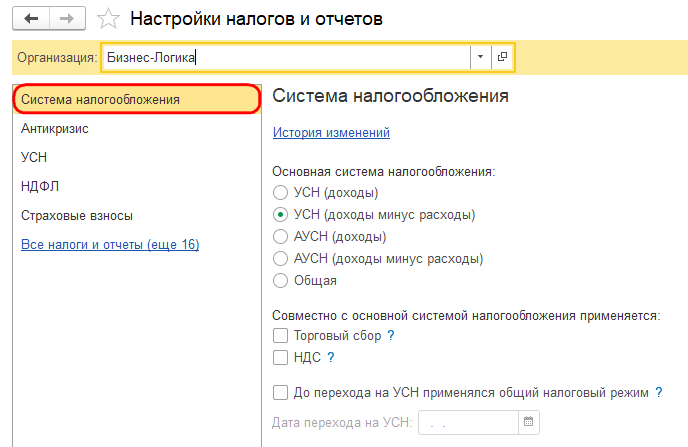The height and width of the screenshot is (447, 688).
Task: Click the Настройки налогов и отчетов title
Action: pos(257,19)
